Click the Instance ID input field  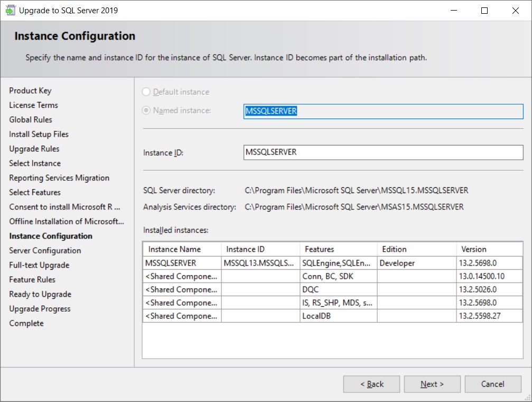pyautogui.click(x=383, y=152)
